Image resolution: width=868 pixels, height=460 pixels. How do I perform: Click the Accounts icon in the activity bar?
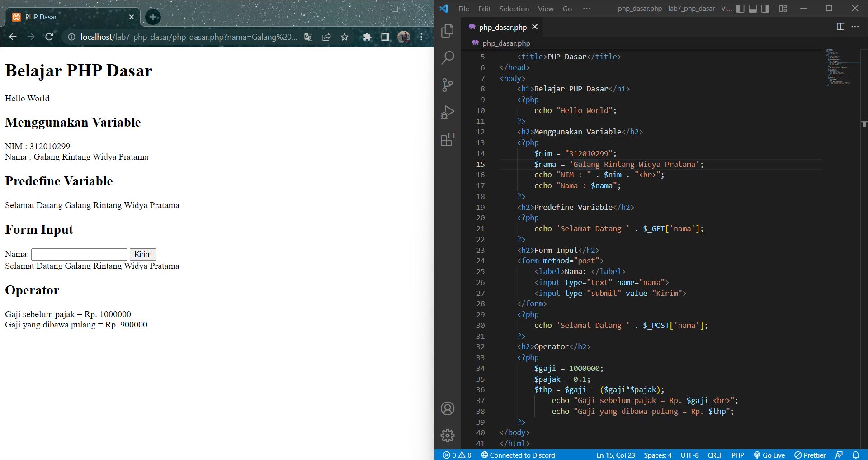tap(448, 408)
